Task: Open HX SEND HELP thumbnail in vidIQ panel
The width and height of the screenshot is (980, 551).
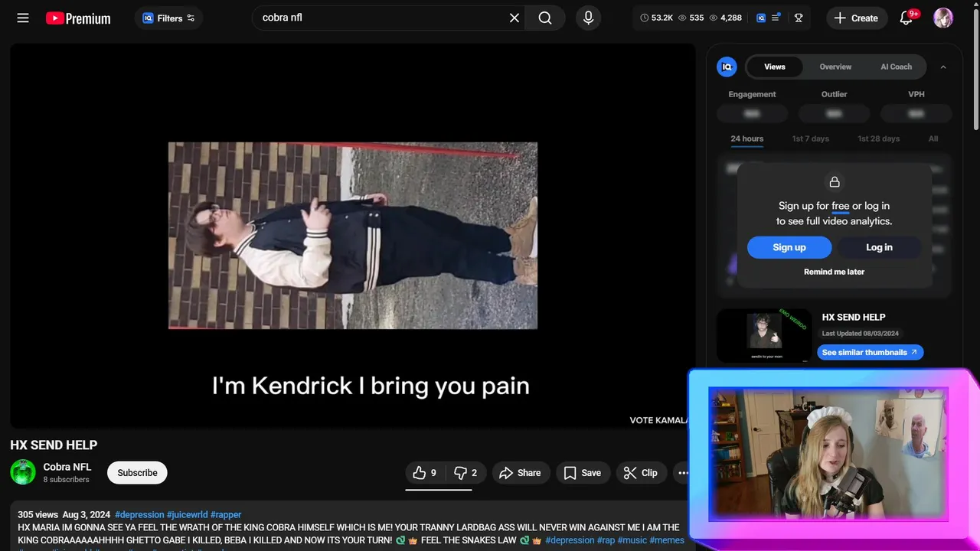Action: click(764, 335)
